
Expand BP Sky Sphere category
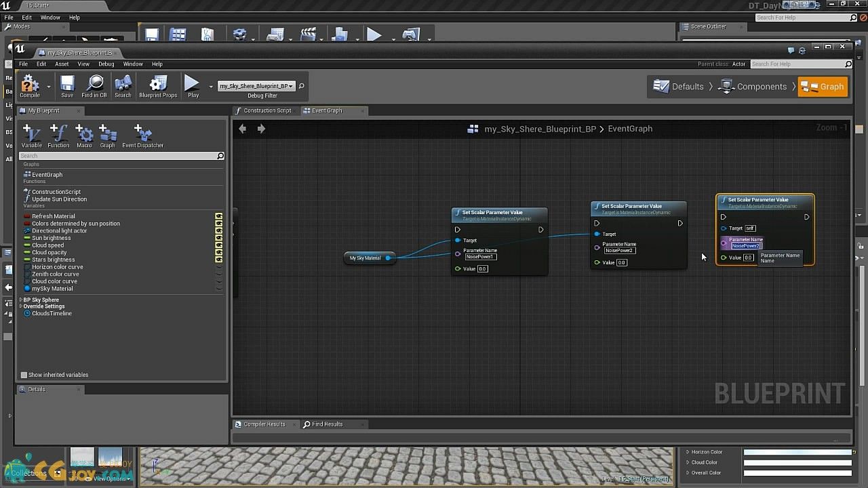(x=20, y=300)
